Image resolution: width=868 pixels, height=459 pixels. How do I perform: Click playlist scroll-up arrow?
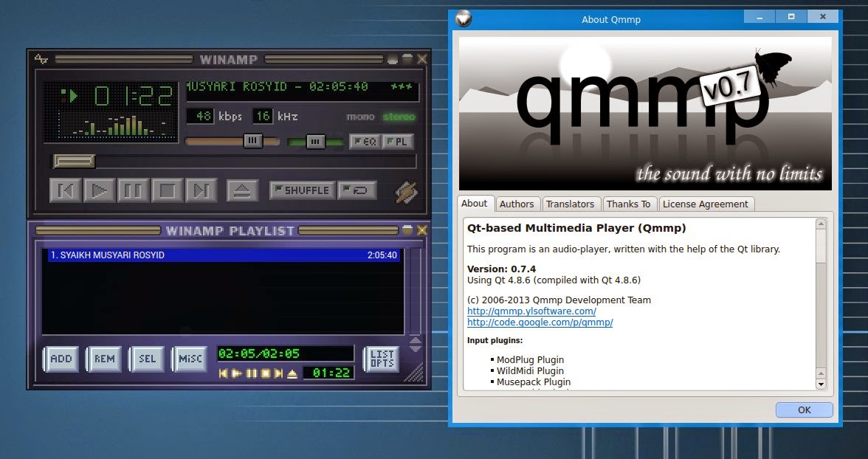pos(415,340)
